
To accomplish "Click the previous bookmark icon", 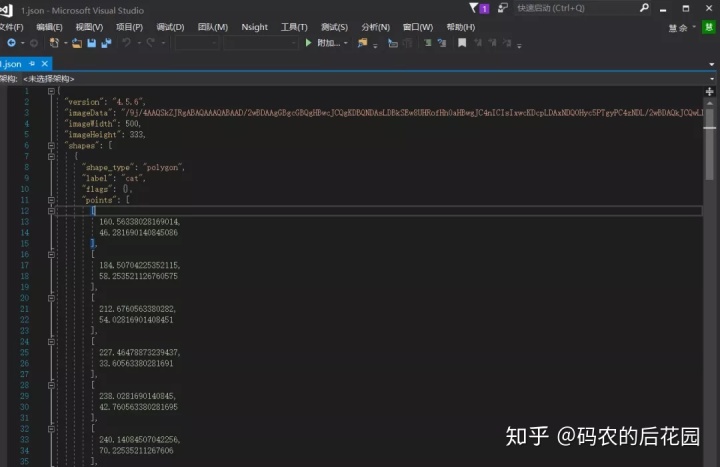I will pyautogui.click(x=478, y=43).
